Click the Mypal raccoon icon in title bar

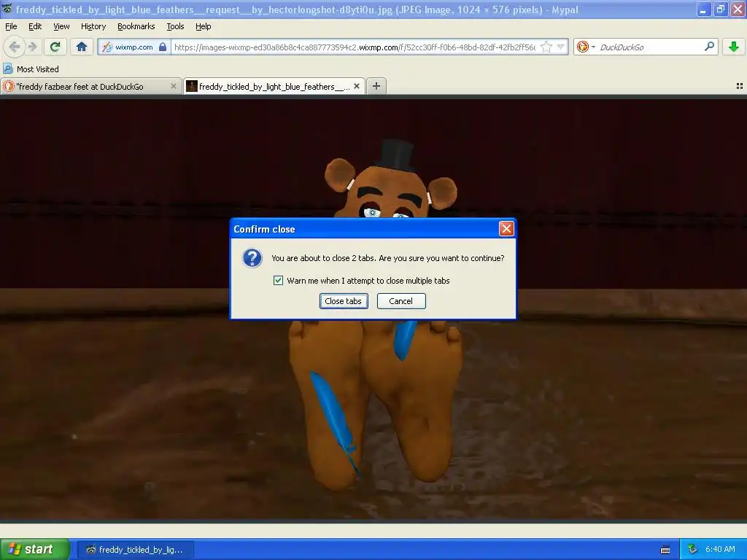point(7,9)
